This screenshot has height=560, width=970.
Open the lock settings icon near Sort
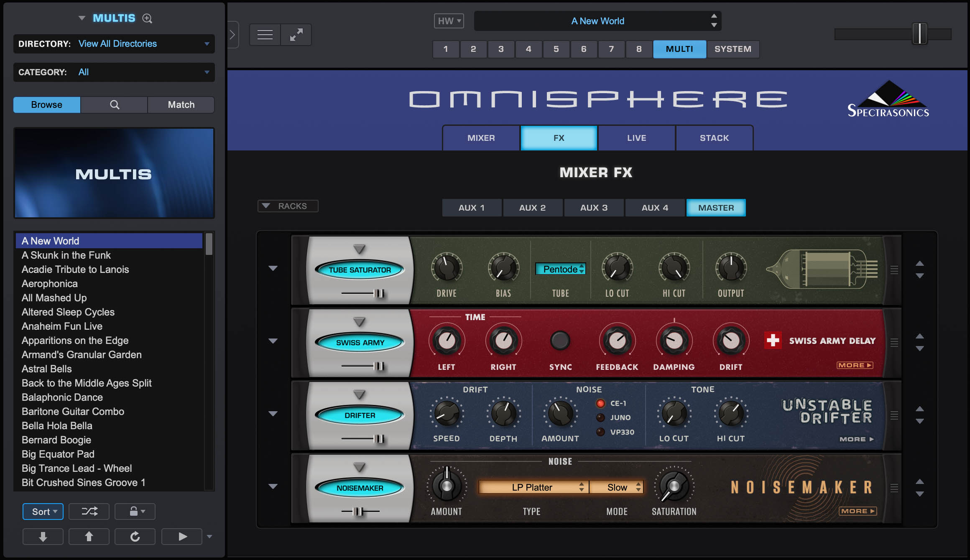click(x=135, y=511)
